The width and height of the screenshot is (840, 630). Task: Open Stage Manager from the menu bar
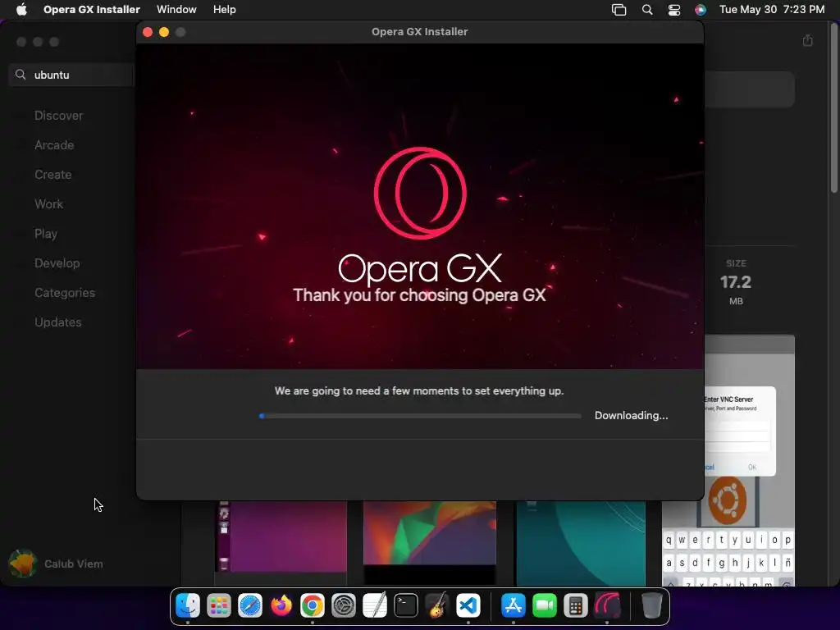pyautogui.click(x=619, y=10)
